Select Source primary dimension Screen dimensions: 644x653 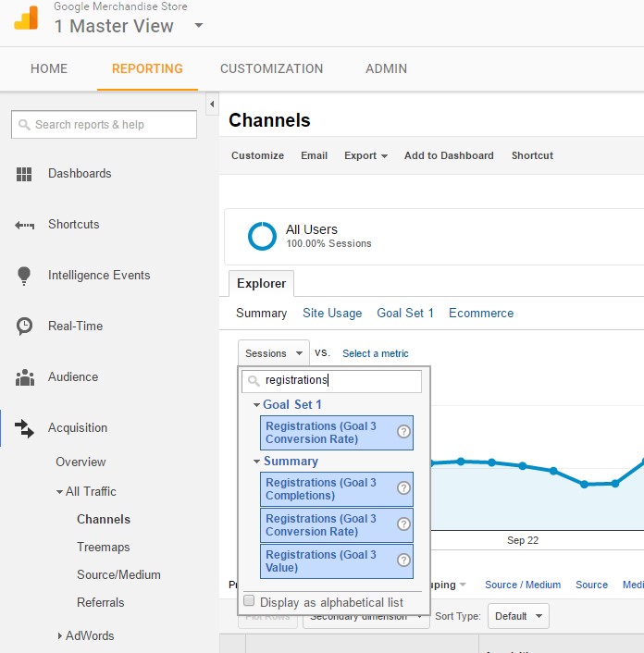point(591,585)
